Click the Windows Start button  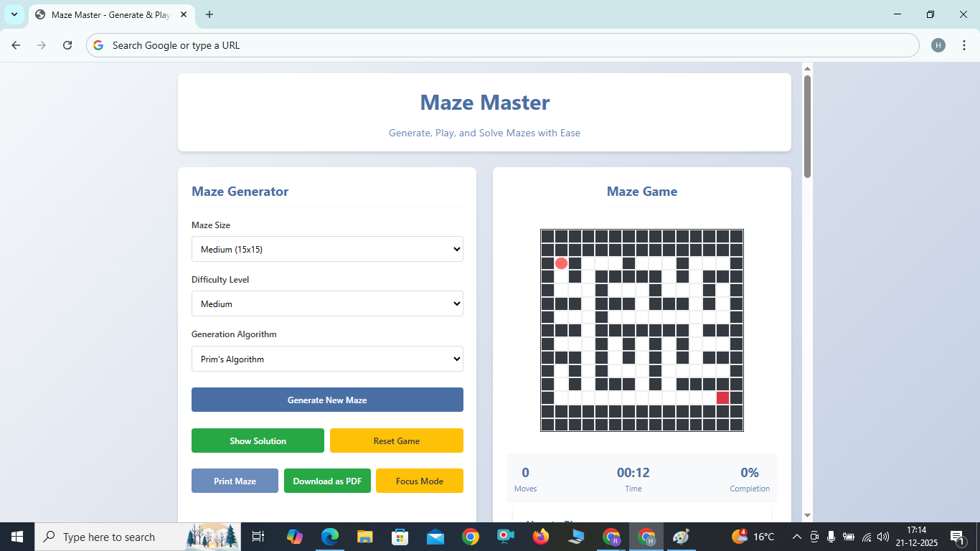[x=16, y=537]
